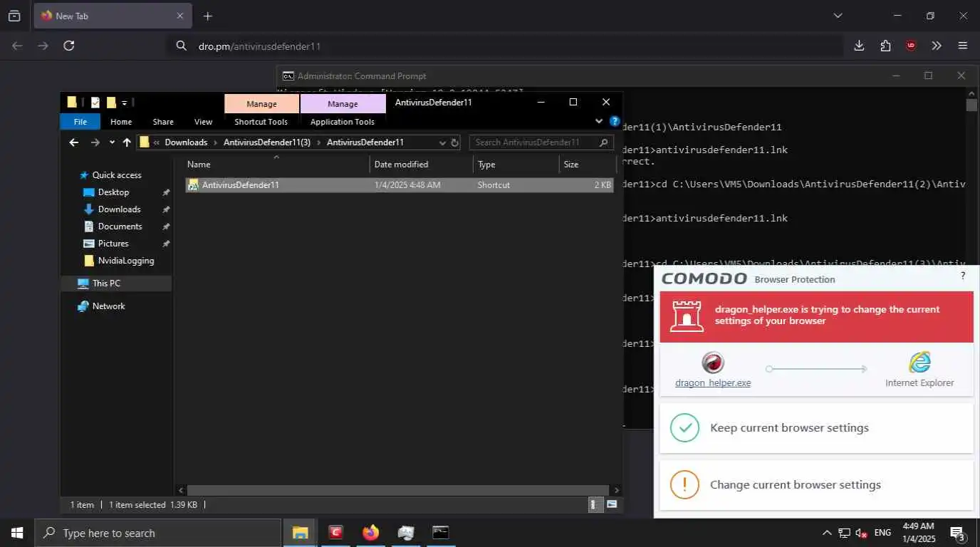Select the AntivirusDefender11 shortcut file
980x547 pixels.
click(400, 185)
